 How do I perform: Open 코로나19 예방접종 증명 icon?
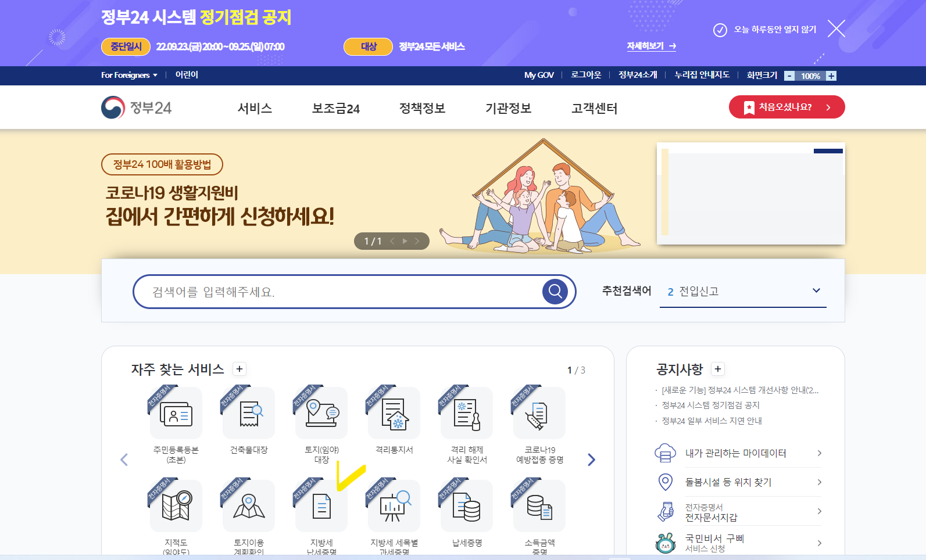(x=539, y=413)
